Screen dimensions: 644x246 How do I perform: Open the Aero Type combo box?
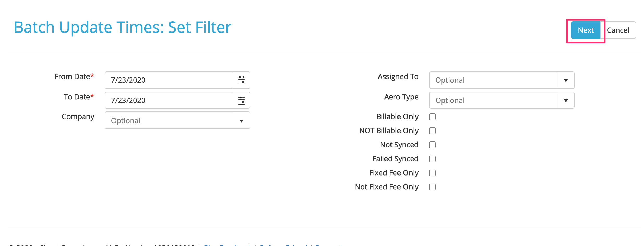click(502, 100)
